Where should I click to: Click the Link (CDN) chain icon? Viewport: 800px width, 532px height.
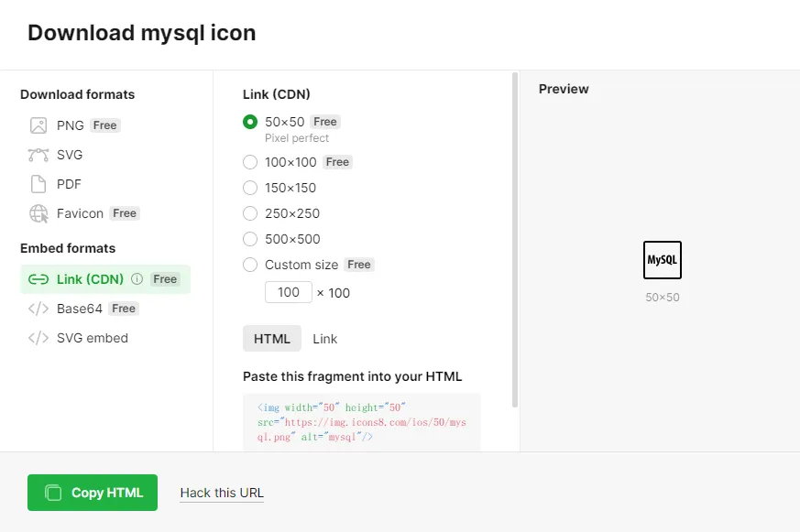[x=38, y=279]
